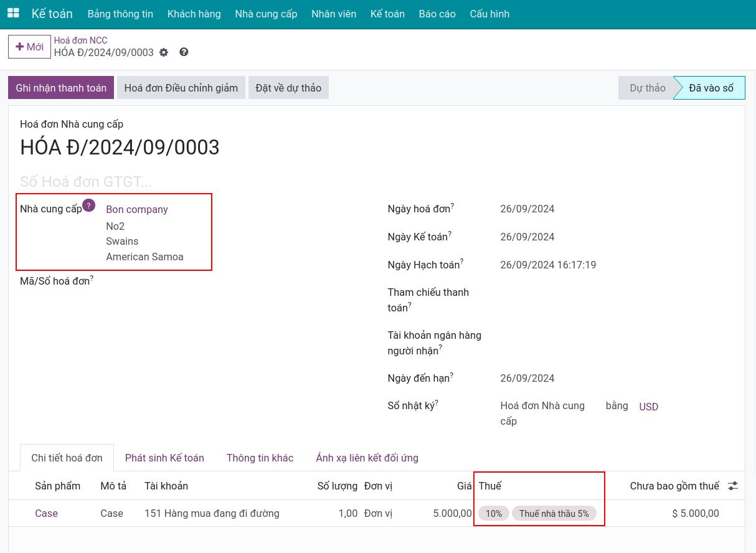Open the USD currency link

[x=648, y=407]
